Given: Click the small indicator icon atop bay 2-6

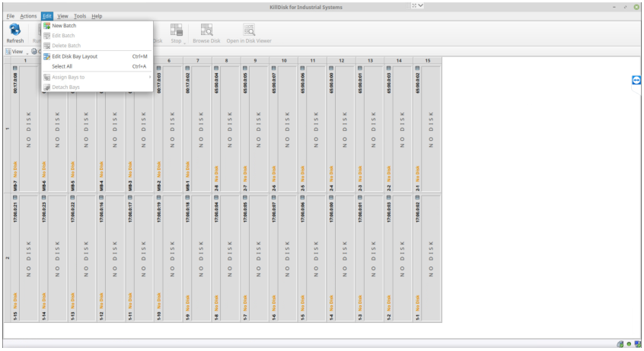Looking at the screenshot, I should tap(274, 69).
